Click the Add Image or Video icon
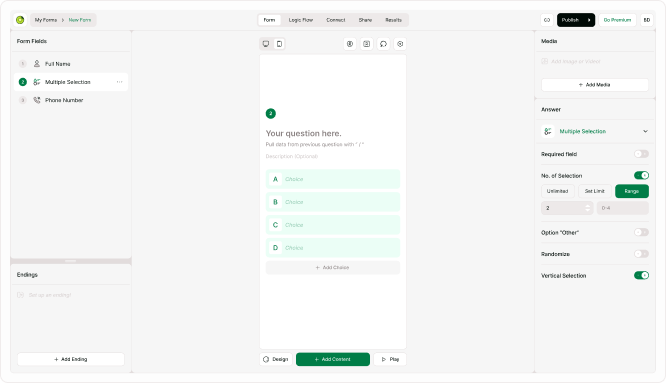This screenshot has width=666, height=383. click(545, 62)
